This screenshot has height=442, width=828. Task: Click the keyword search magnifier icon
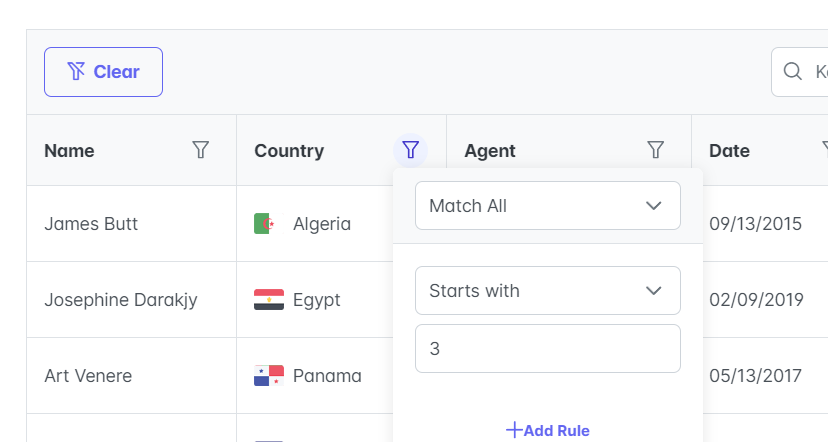pos(793,72)
